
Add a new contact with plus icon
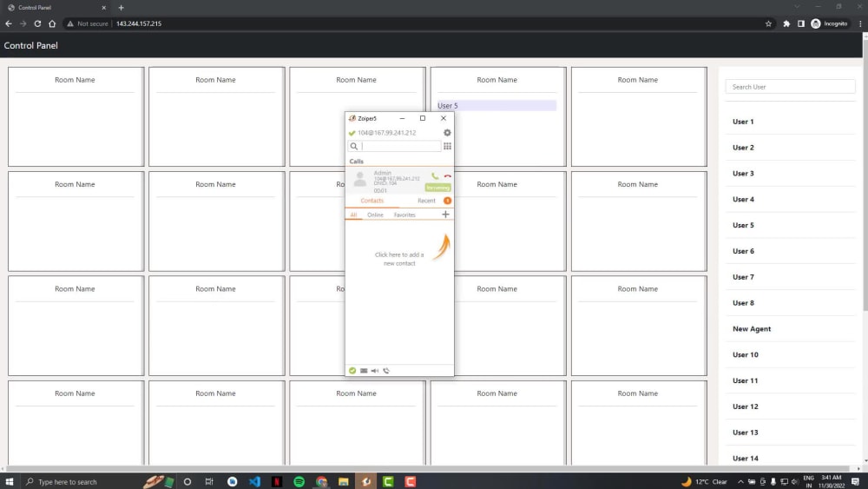pos(445,215)
